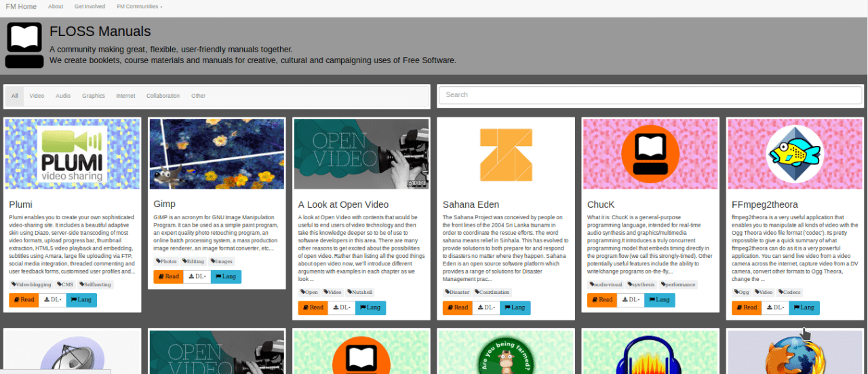Select the performance tag on ChucK
Image resolution: width=868 pixels, height=374 pixels.
[x=677, y=284]
